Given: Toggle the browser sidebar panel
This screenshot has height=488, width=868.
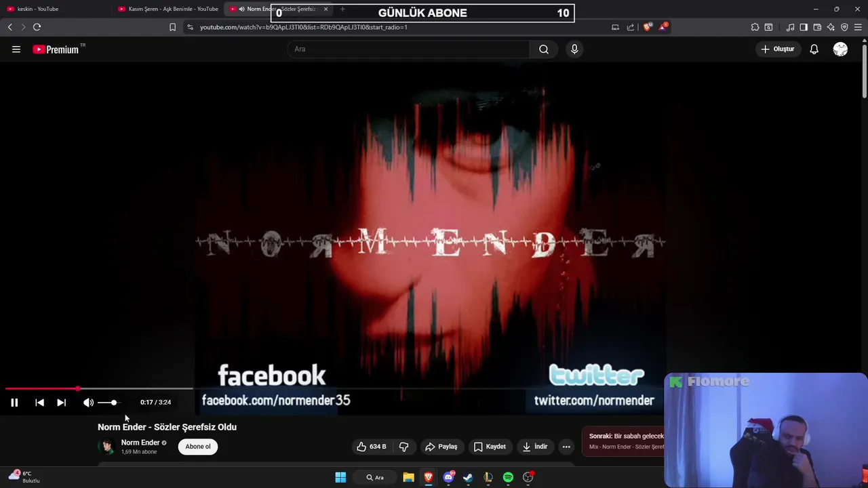Looking at the screenshot, I should (804, 27).
